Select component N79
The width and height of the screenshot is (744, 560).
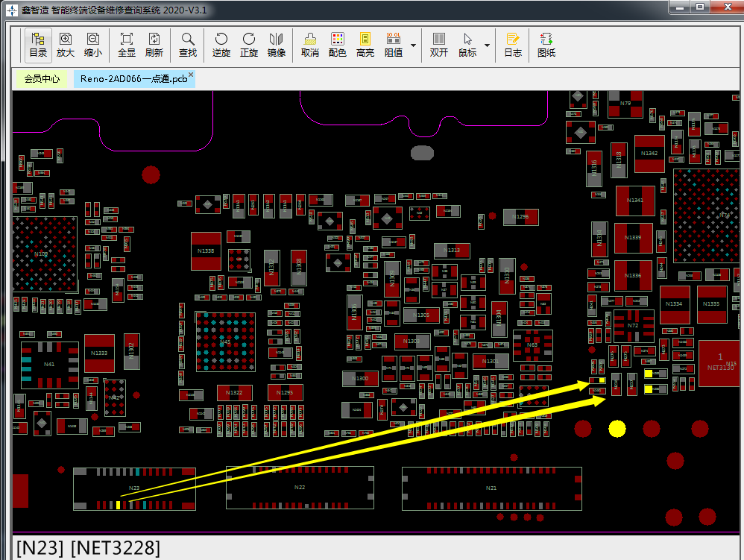[x=625, y=104]
